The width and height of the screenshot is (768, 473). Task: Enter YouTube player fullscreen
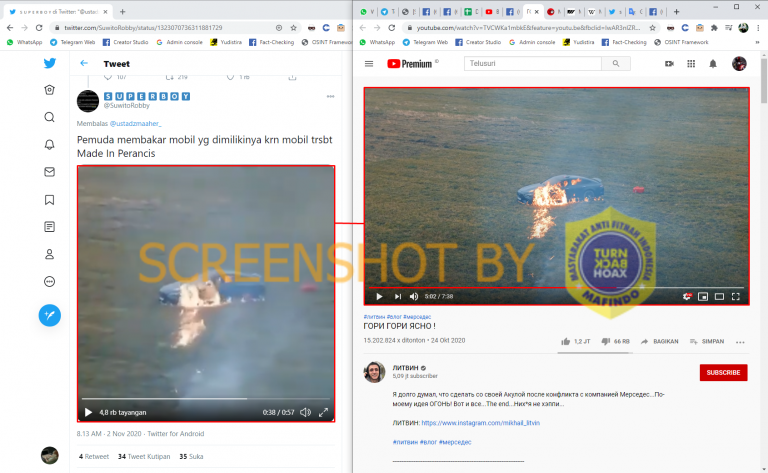pos(736,296)
